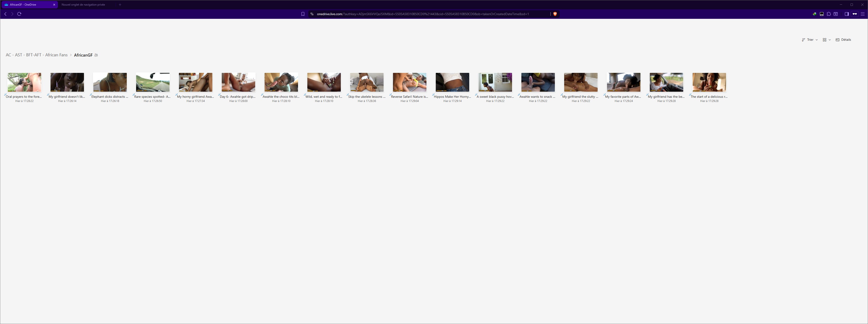Click the bookmark icon in the address bar
The height and width of the screenshot is (324, 868).
[303, 14]
